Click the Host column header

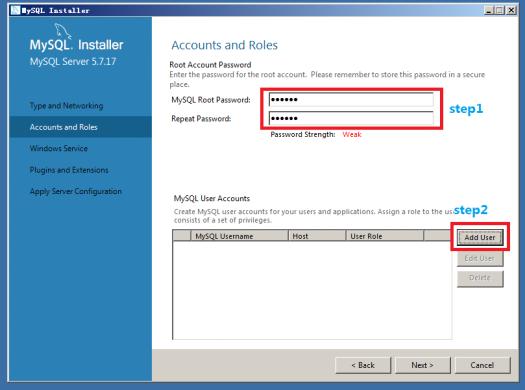tap(317, 236)
